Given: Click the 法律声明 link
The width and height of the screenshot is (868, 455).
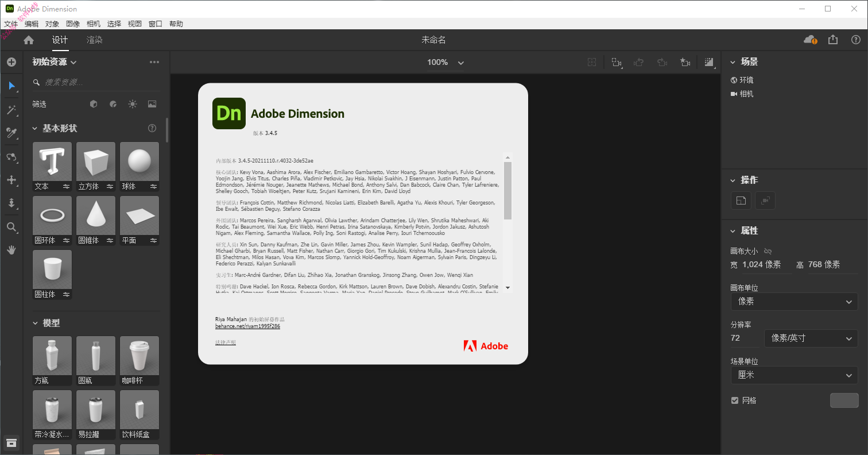Looking at the screenshot, I should click(225, 342).
